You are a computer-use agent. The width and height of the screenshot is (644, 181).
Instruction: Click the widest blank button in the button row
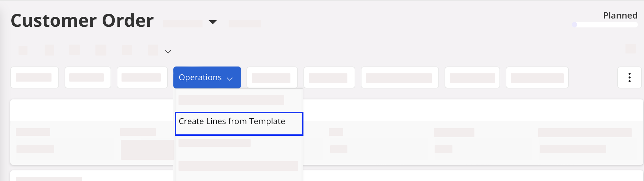(400, 77)
